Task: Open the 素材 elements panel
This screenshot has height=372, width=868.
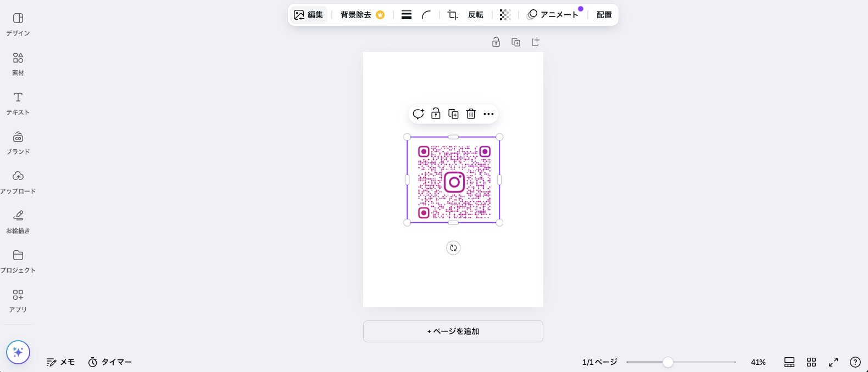Action: [x=18, y=64]
